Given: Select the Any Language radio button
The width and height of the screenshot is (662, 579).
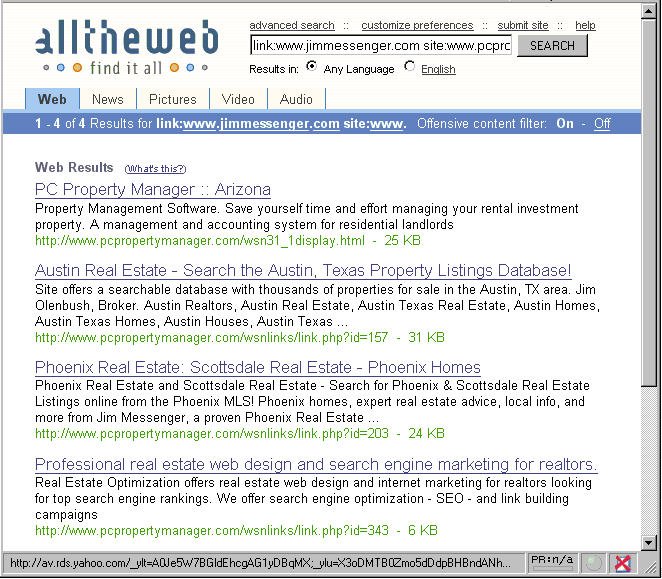Looking at the screenshot, I should [312, 66].
